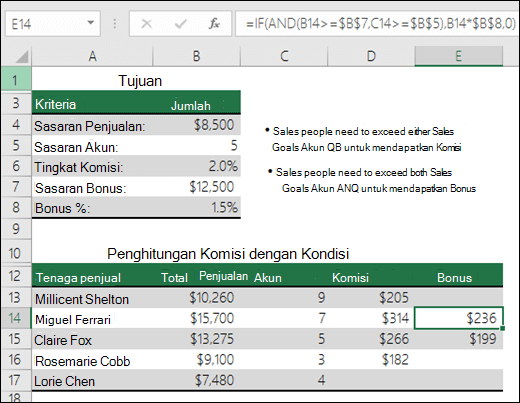Screen dimensions: 520x403
Task: Select row 3 header
Action: coord(16,103)
